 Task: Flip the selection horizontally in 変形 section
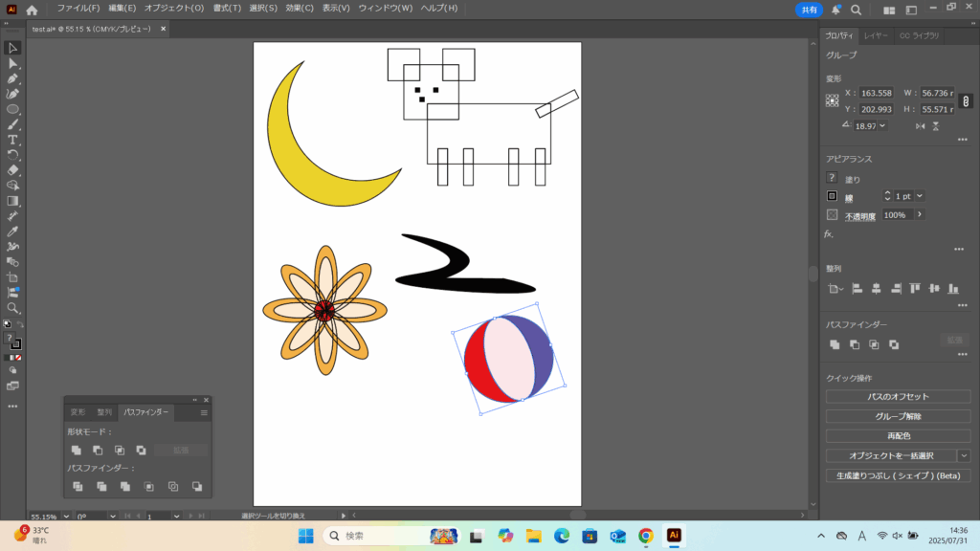pos(918,126)
